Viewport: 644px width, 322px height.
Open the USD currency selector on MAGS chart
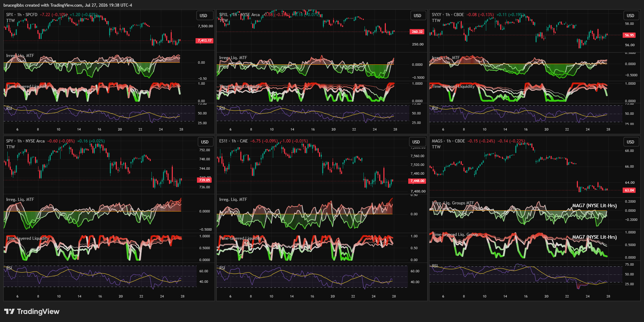pyautogui.click(x=630, y=142)
